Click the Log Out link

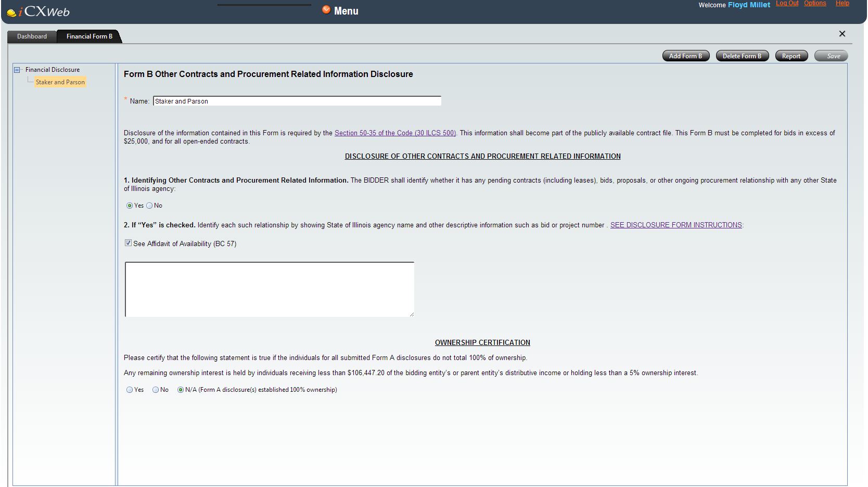[x=787, y=4]
